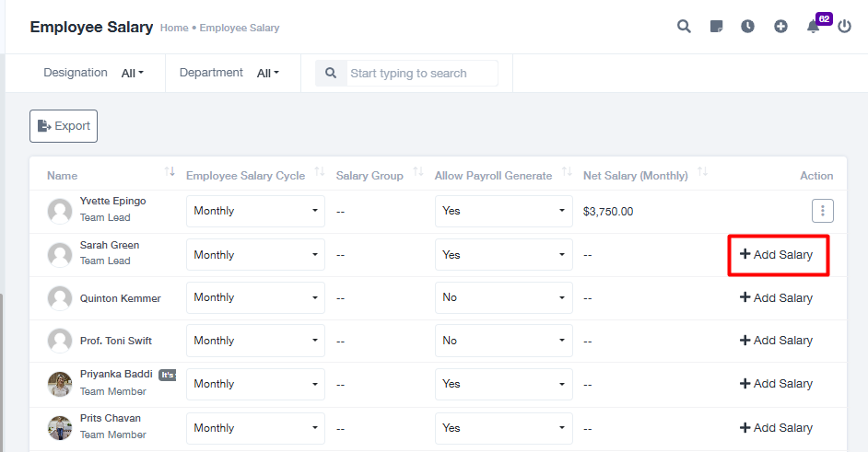The height and width of the screenshot is (452, 868).
Task: Click the power logout icon
Action: (844, 27)
